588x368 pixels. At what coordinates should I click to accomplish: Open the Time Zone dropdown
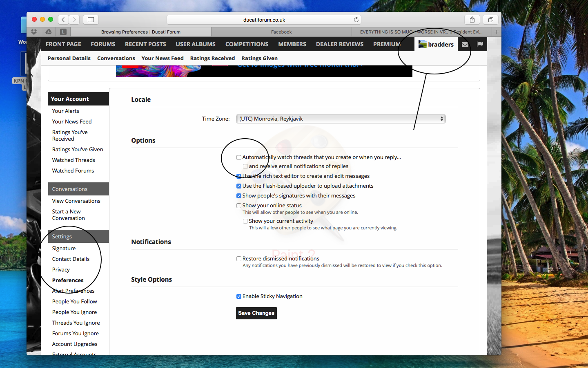click(341, 119)
